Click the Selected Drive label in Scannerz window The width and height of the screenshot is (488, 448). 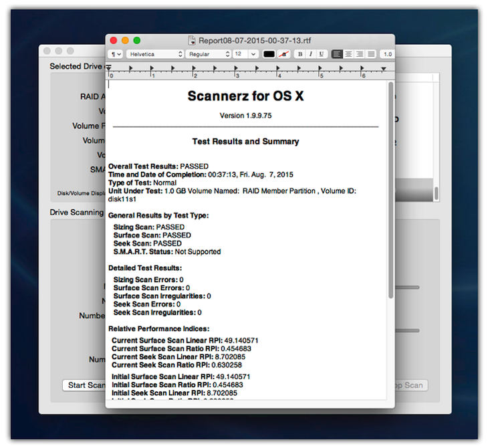(76, 66)
